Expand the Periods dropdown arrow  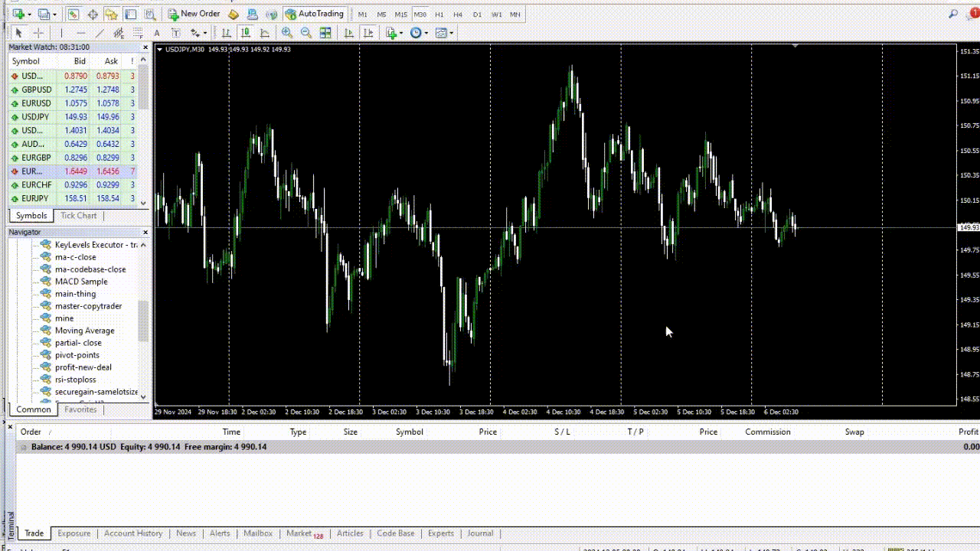click(426, 33)
